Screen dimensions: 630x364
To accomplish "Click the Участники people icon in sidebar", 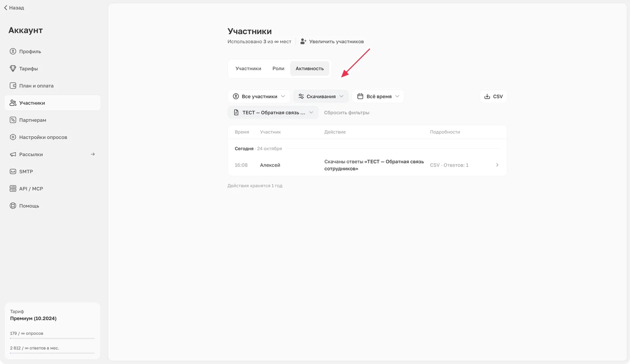I will tap(13, 103).
